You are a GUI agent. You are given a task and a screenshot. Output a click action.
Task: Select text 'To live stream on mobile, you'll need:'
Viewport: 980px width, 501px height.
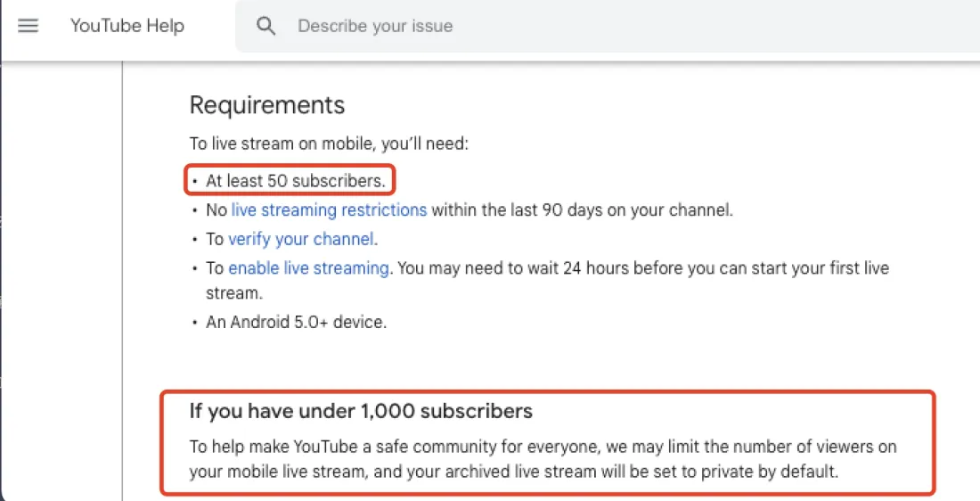tap(329, 144)
